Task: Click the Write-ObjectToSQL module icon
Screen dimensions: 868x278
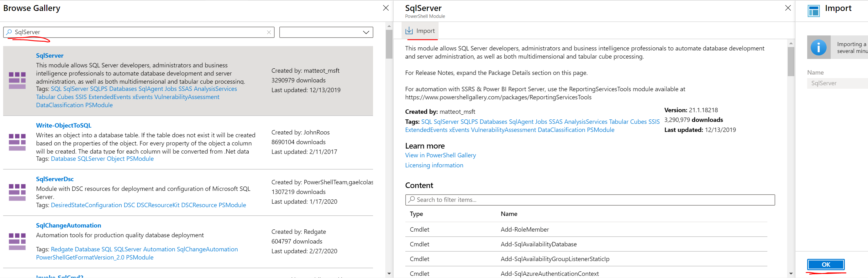Action: tap(17, 142)
